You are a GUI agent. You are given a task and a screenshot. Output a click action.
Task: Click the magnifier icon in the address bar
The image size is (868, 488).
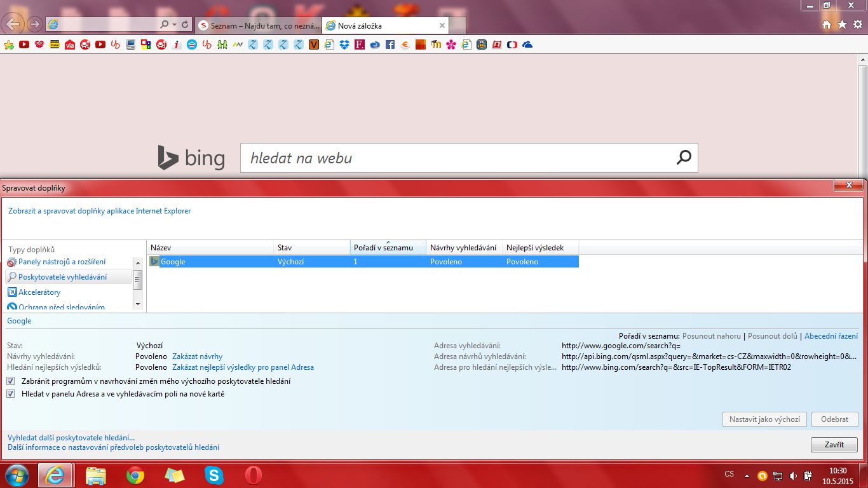(165, 24)
